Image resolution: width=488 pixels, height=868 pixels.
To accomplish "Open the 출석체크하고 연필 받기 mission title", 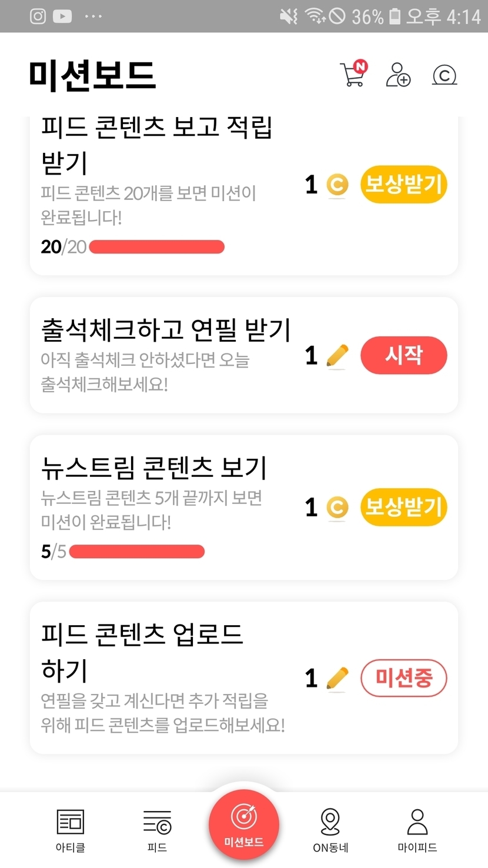I will pyautogui.click(x=166, y=330).
